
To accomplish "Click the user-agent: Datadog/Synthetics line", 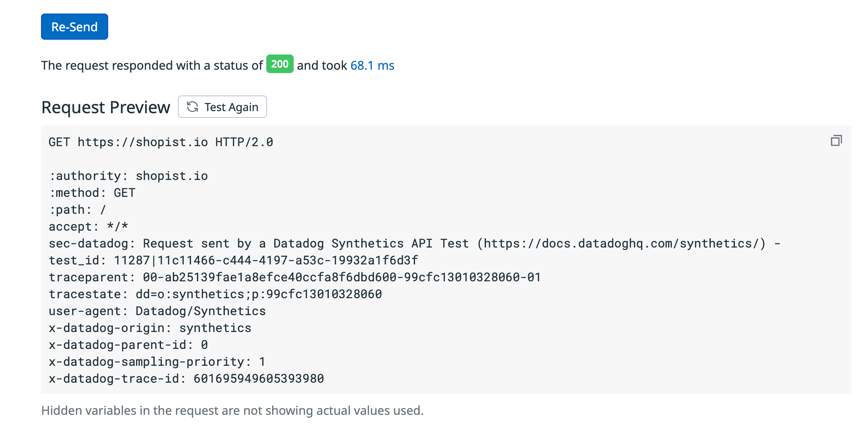I will point(157,311).
